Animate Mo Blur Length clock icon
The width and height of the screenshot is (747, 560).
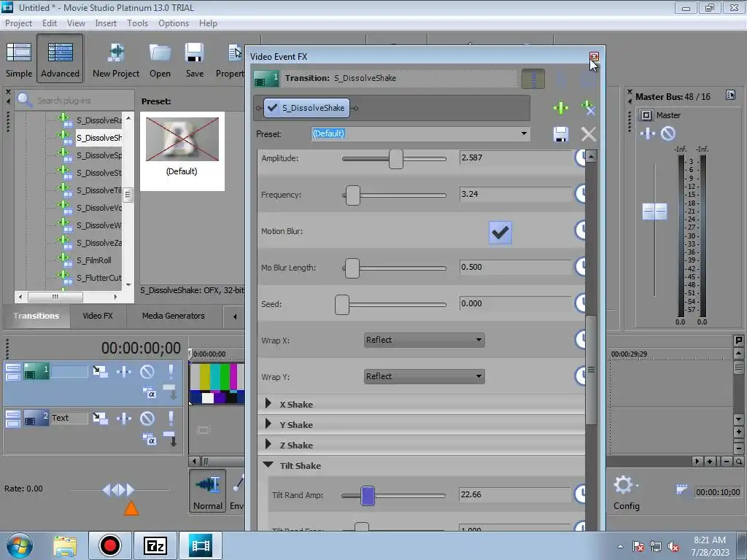[x=580, y=267]
